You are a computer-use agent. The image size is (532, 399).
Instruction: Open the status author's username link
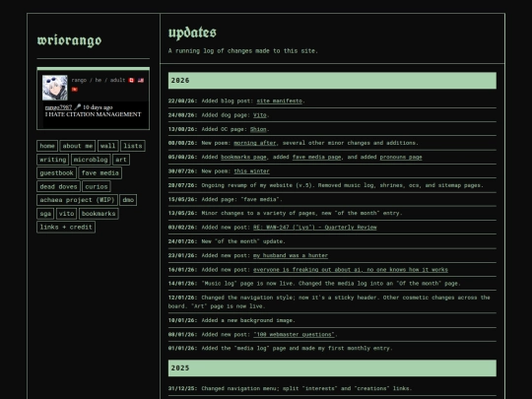point(58,107)
